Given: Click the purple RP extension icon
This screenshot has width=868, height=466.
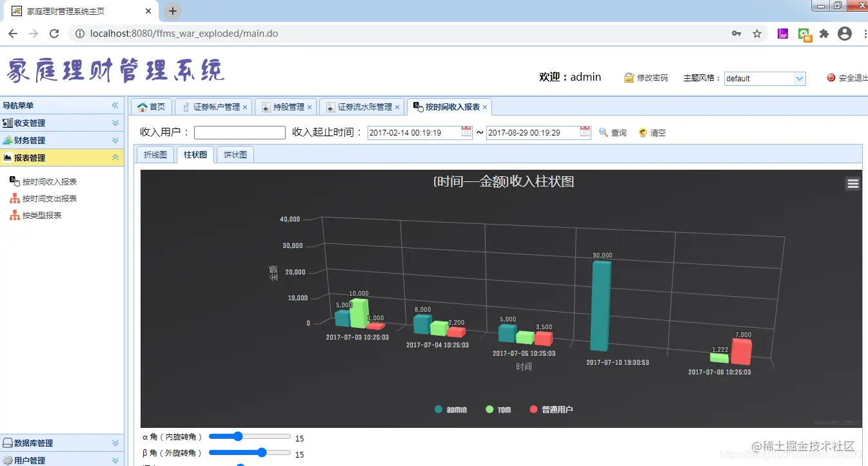Looking at the screenshot, I should [x=784, y=34].
